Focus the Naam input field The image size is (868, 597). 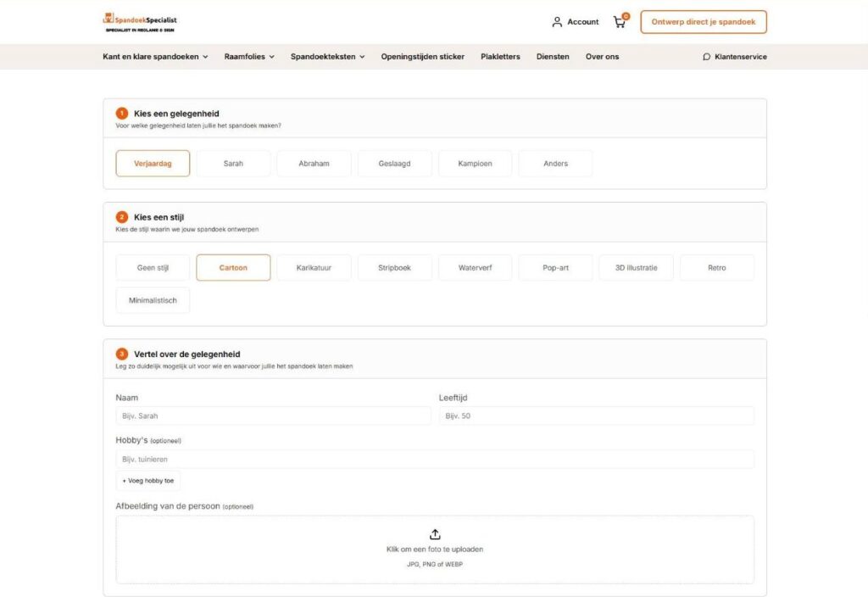pyautogui.click(x=273, y=416)
